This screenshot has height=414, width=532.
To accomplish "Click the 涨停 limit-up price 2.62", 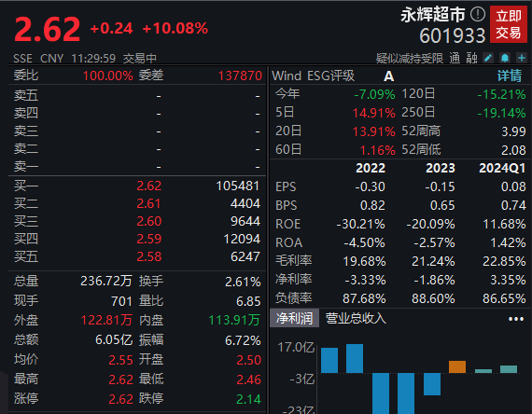I will 120,399.
